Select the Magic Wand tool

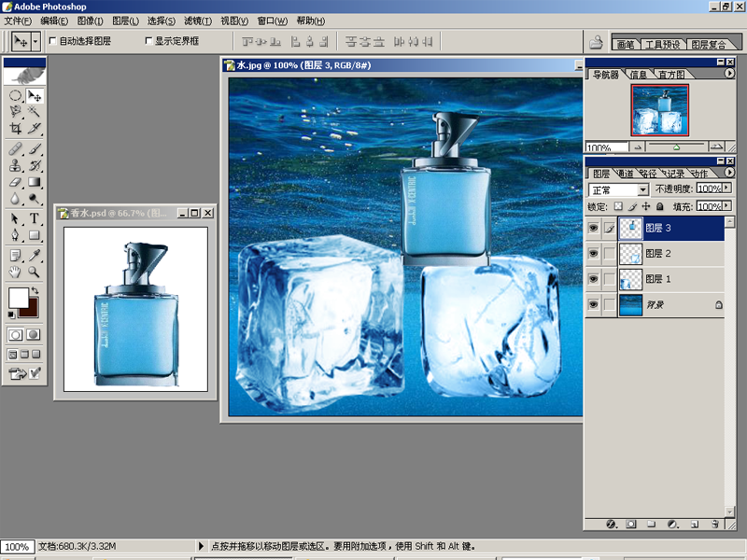click(x=35, y=111)
